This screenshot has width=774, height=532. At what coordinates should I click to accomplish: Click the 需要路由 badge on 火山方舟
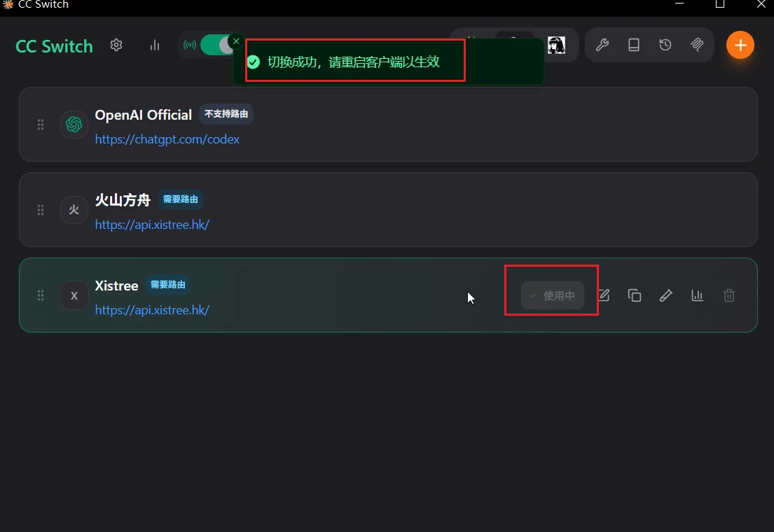(181, 199)
